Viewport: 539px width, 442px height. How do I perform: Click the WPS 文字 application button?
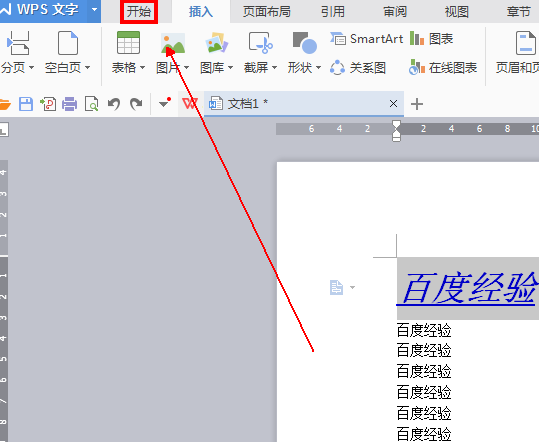click(44, 10)
